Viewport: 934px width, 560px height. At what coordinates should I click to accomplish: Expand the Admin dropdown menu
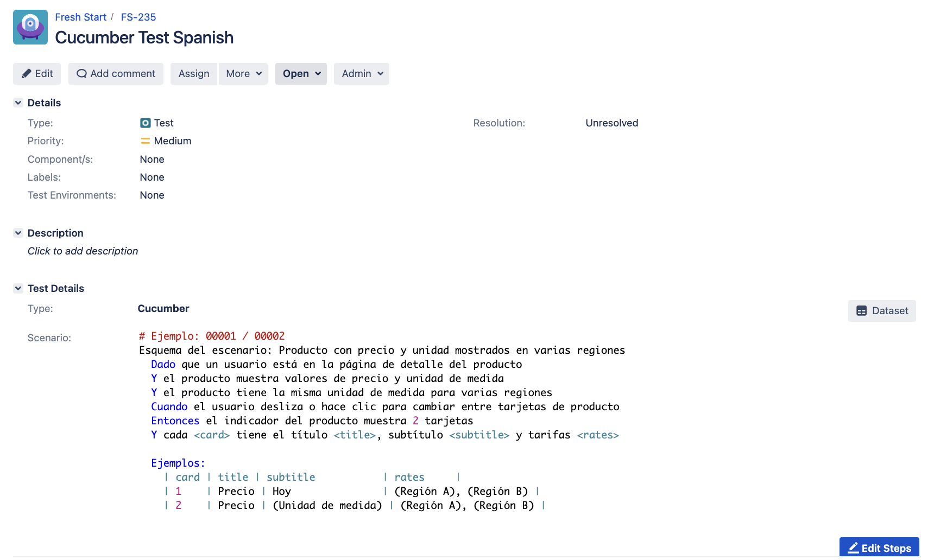coord(362,74)
